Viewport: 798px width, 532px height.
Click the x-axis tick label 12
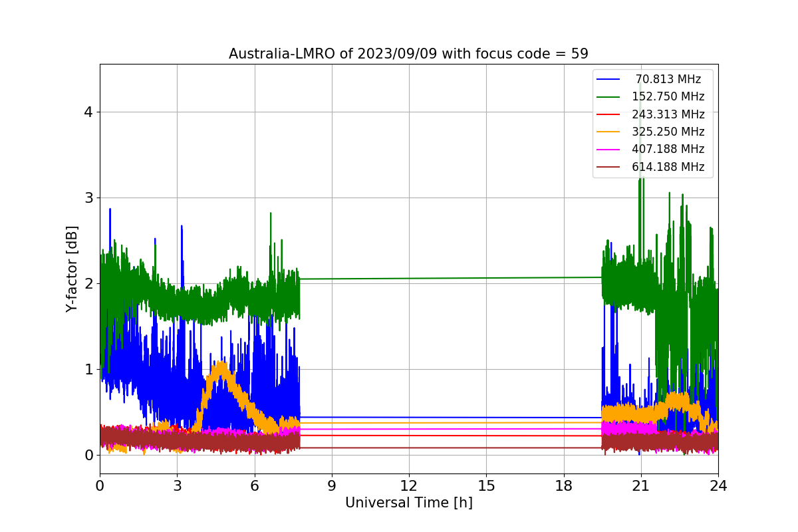pyautogui.click(x=409, y=485)
